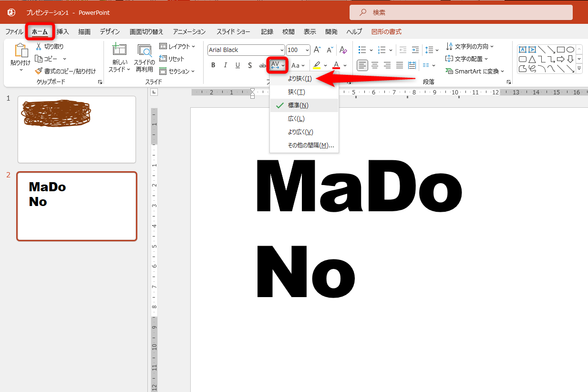Screen dimensions: 588x392
Task: Select slide 1 thumbnail with brown scribble
Action: tap(77, 129)
